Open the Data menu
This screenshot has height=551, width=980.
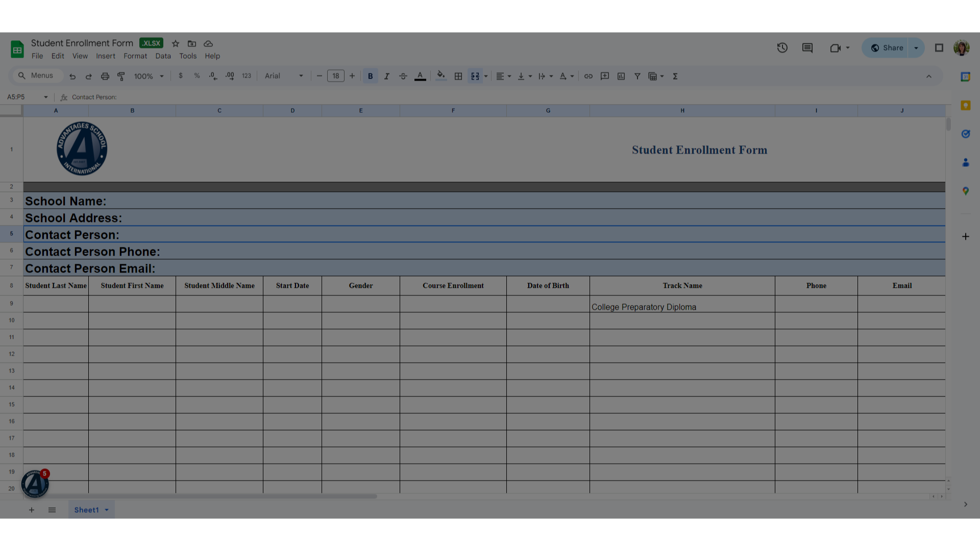[163, 56]
